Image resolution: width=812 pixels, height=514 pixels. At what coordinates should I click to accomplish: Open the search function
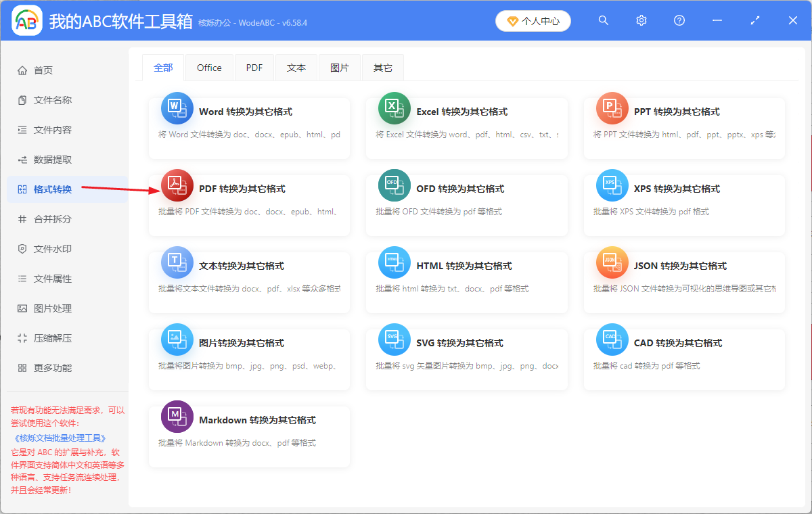pos(603,20)
